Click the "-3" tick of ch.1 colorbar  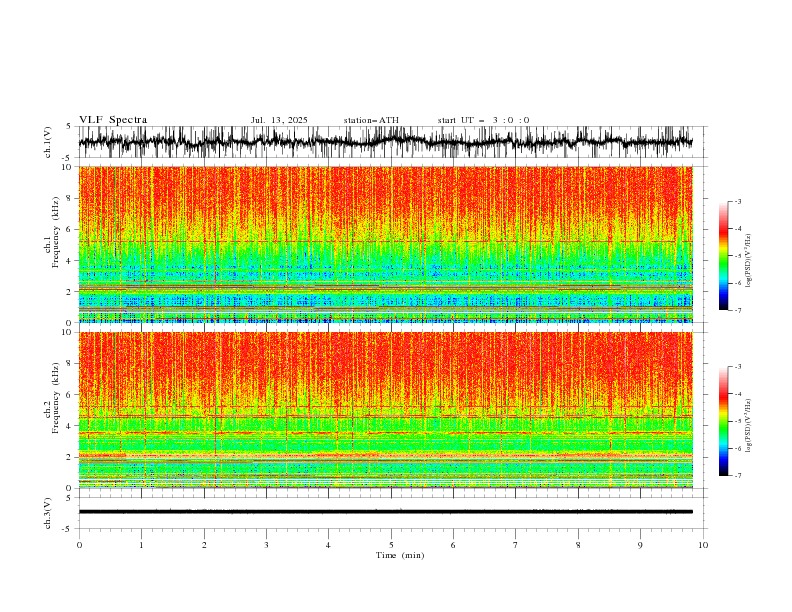pos(738,201)
